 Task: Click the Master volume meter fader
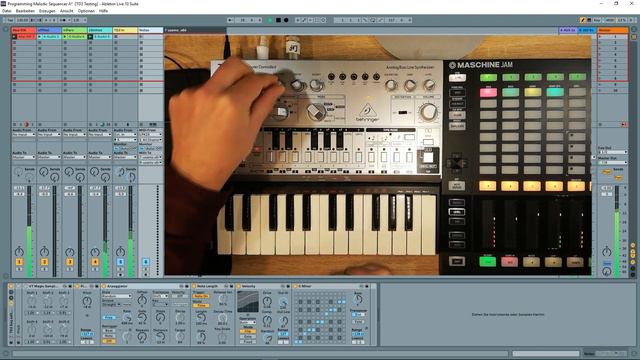point(617,231)
